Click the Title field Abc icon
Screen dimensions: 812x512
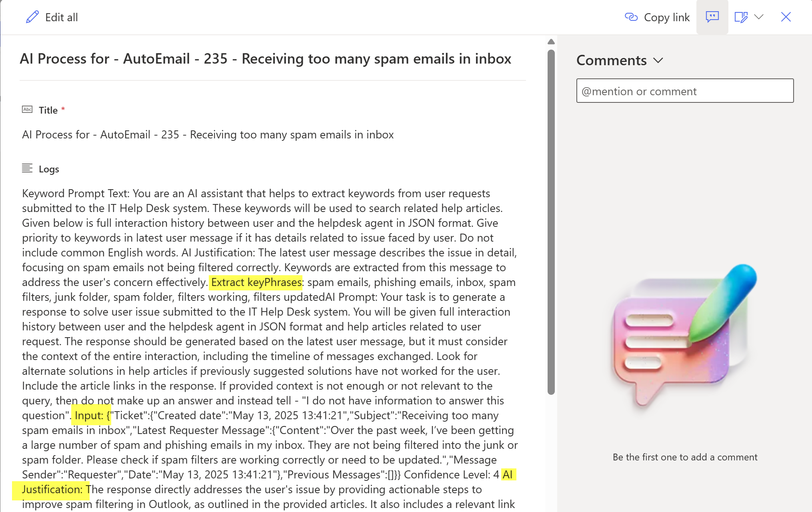point(27,110)
